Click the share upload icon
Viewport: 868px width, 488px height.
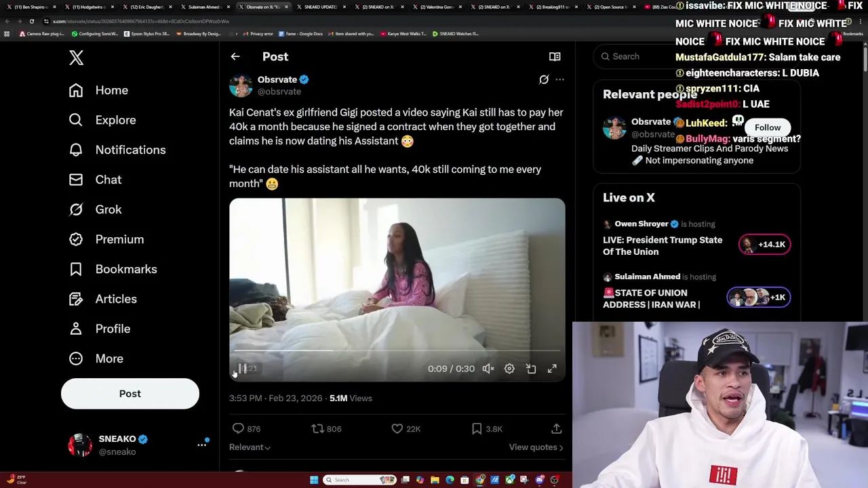coord(556,428)
